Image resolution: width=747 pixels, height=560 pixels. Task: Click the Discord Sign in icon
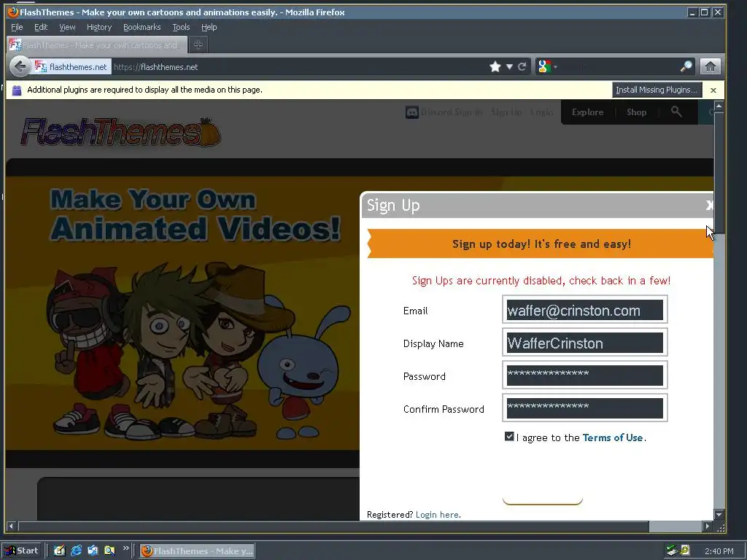coord(411,112)
